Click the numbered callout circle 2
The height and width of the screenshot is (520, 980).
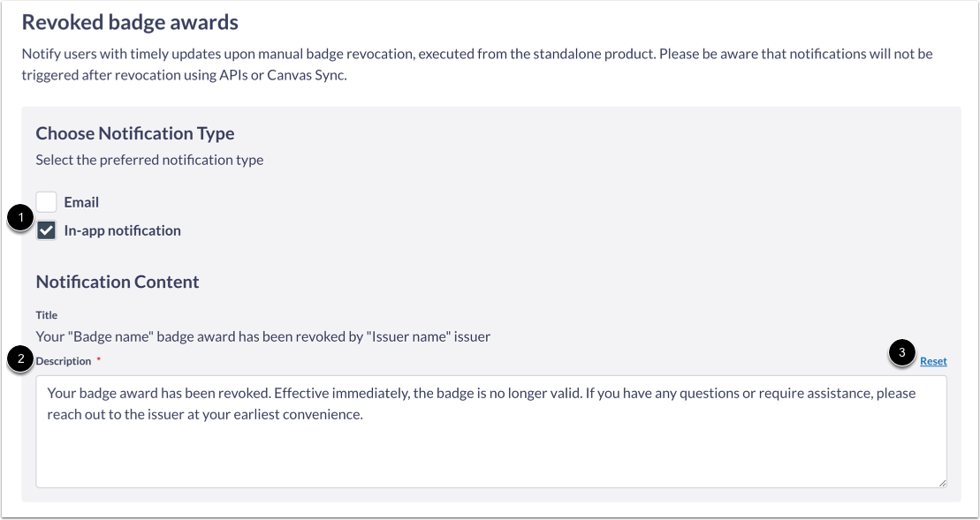(20, 360)
